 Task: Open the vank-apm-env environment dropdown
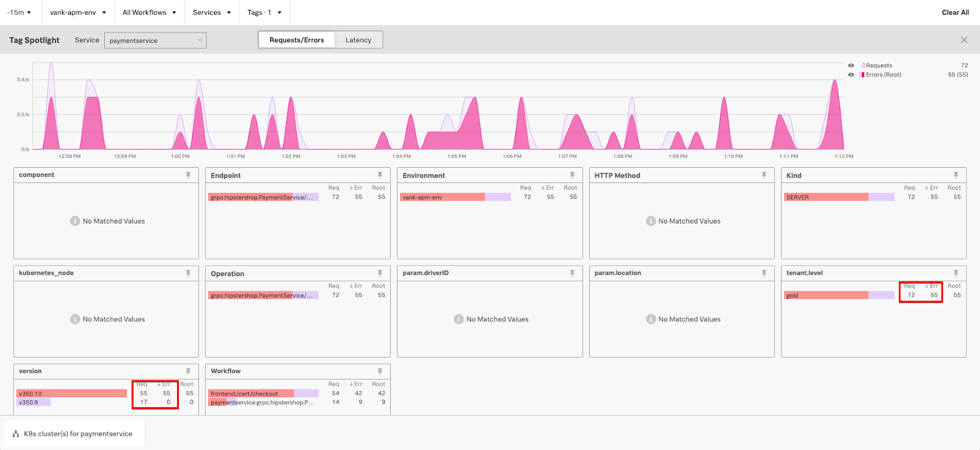78,12
